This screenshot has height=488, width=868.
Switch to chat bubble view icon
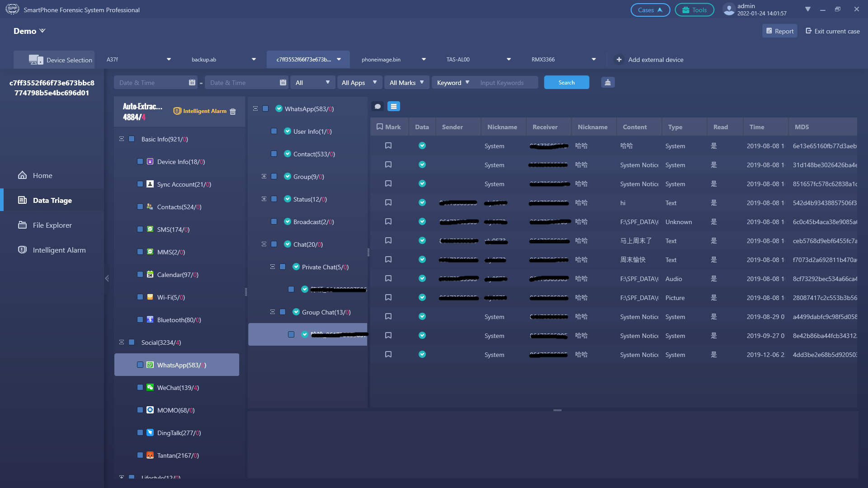pos(377,107)
